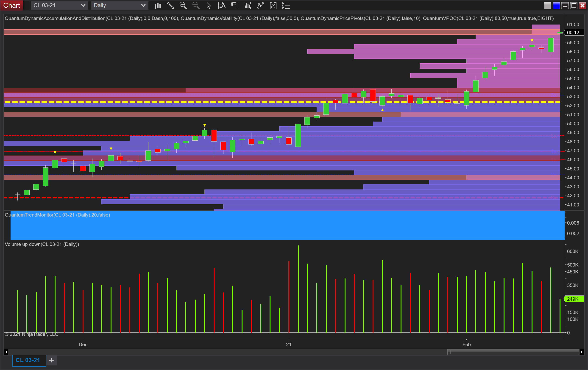Select the drawing tools pencil icon

(170, 5)
